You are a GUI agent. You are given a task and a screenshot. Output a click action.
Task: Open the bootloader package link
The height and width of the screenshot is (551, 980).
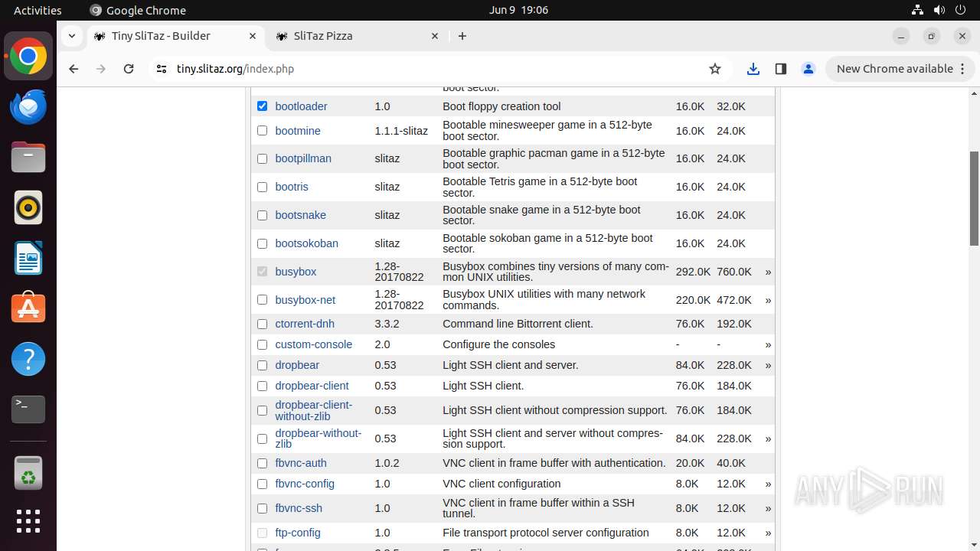[x=301, y=106]
